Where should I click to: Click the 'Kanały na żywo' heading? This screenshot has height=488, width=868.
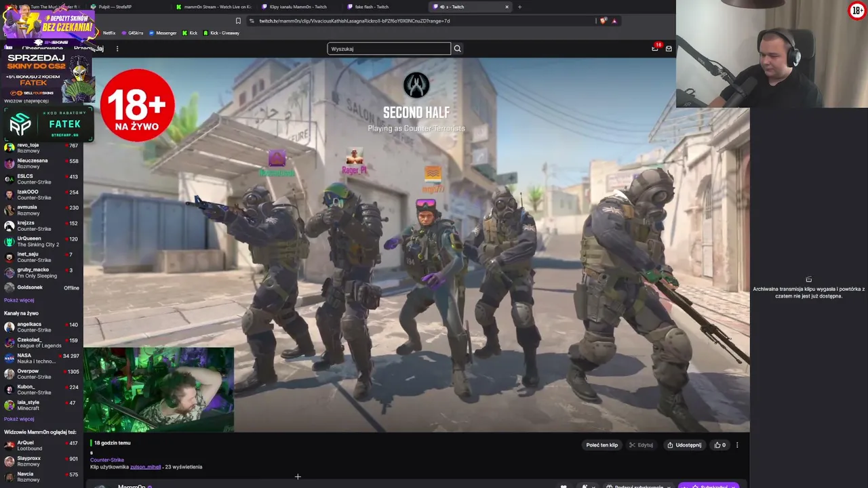point(21,314)
